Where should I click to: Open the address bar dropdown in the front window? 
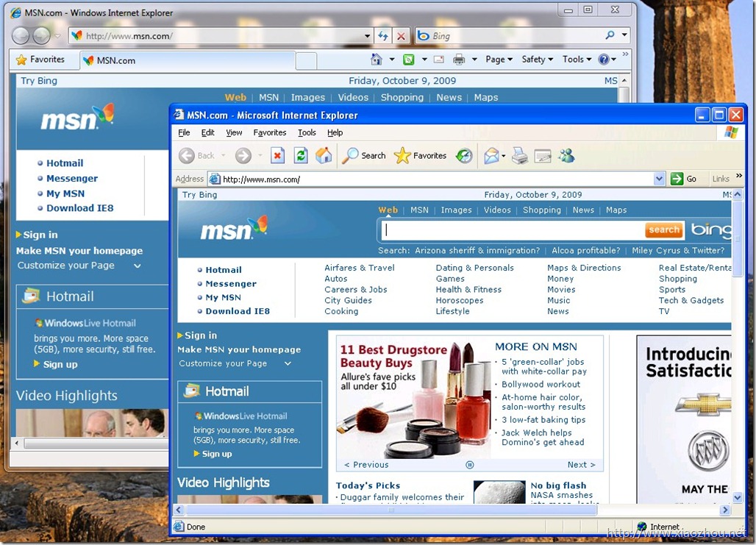click(659, 179)
